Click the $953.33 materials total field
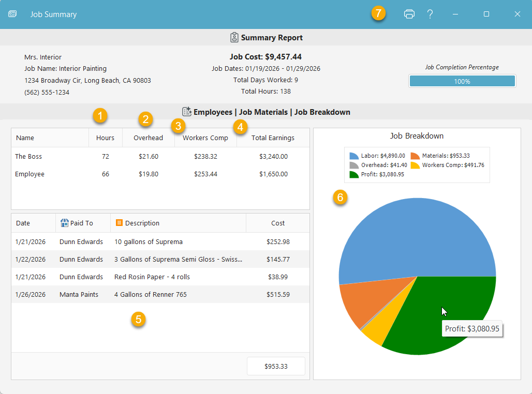Screen dimensions: 532x394 coord(276,366)
